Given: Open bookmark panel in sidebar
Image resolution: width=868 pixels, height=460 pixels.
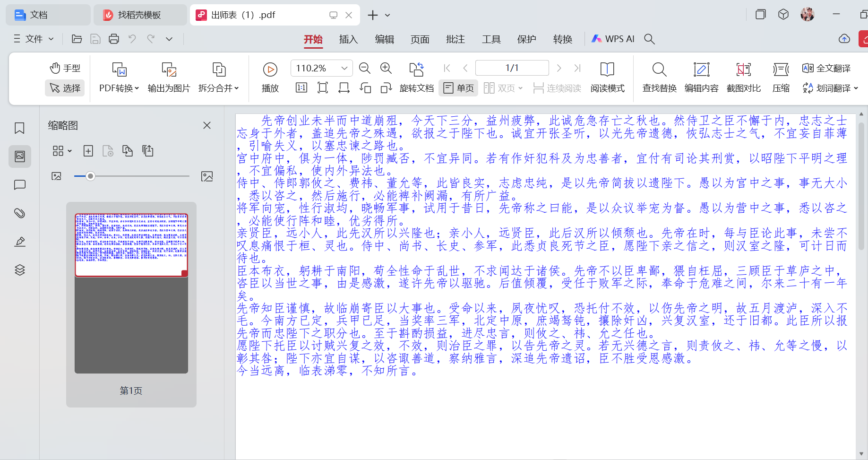Looking at the screenshot, I should point(19,128).
